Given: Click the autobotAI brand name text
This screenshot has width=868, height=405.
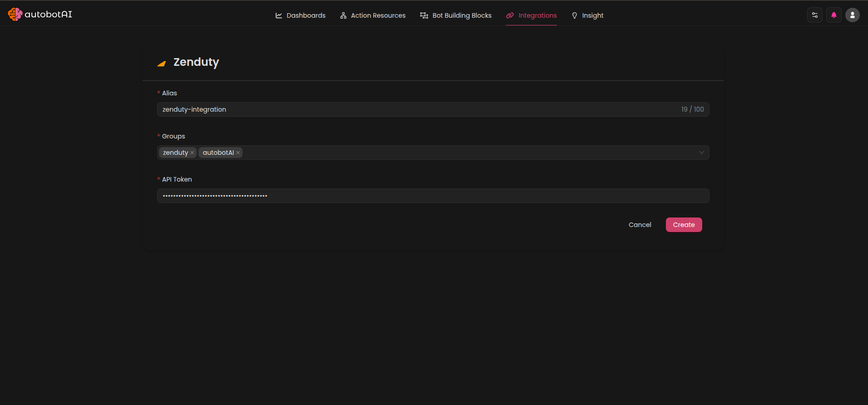Looking at the screenshot, I should pos(49,15).
